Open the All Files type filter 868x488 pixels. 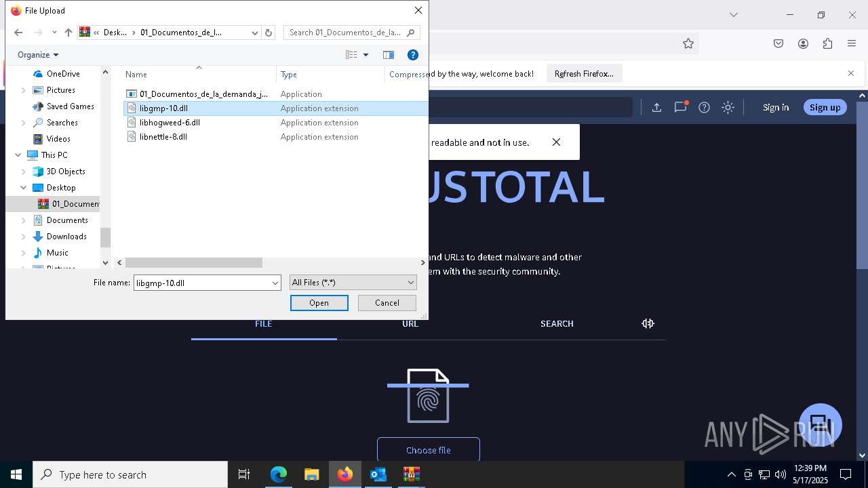pyautogui.click(x=353, y=283)
